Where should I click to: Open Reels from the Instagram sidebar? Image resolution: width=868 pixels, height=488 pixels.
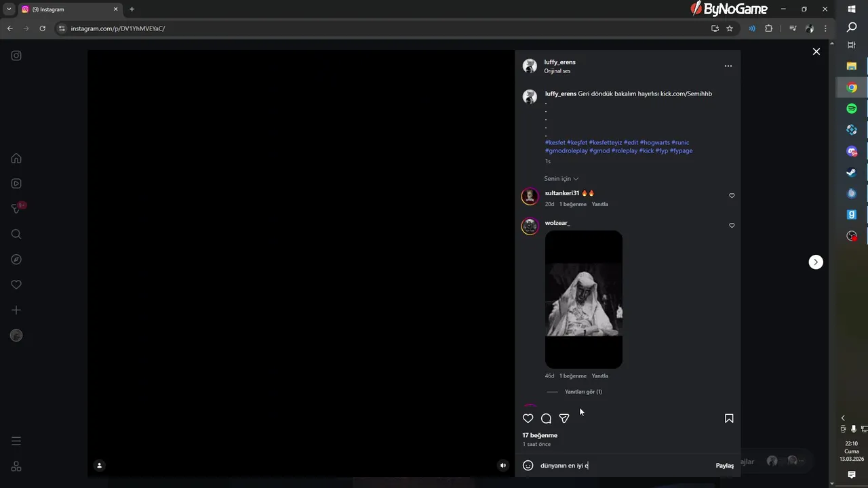coord(16,183)
